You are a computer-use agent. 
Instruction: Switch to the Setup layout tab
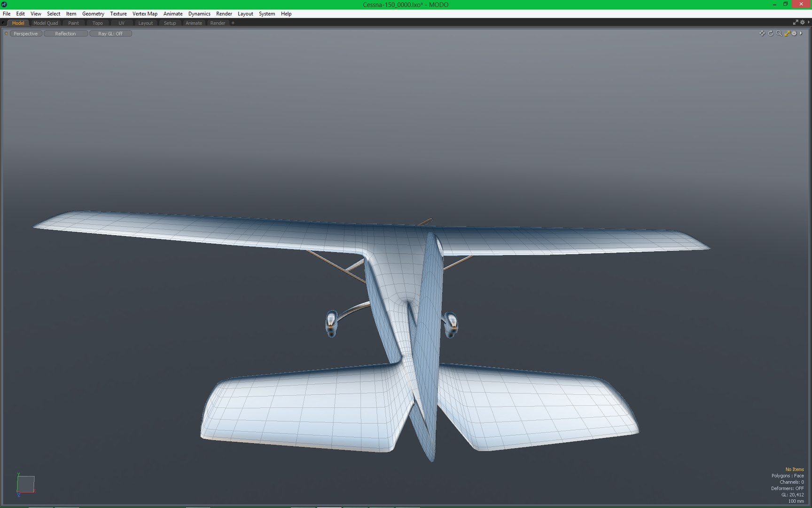(170, 23)
